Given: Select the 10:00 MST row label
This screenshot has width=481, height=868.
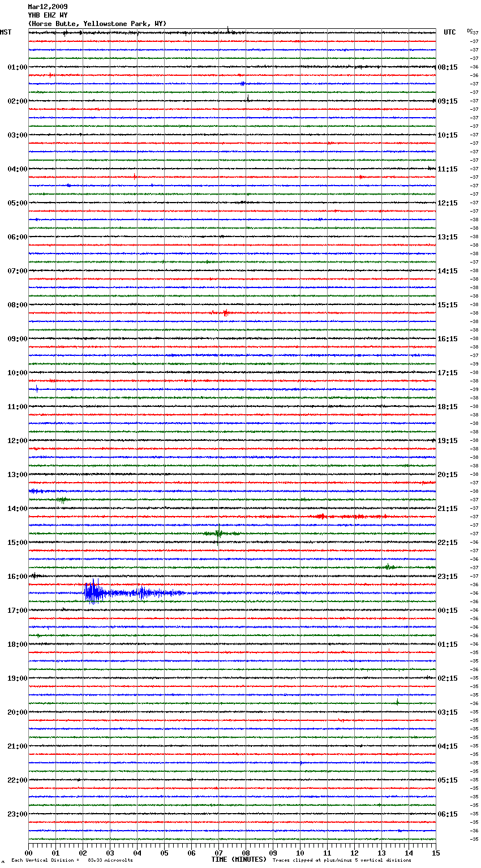Looking at the screenshot, I should point(18,373).
